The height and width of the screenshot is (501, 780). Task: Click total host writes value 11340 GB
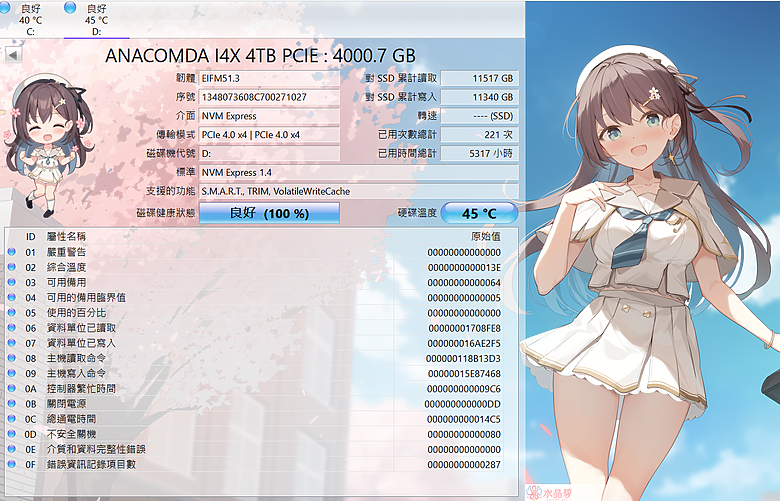click(x=480, y=97)
